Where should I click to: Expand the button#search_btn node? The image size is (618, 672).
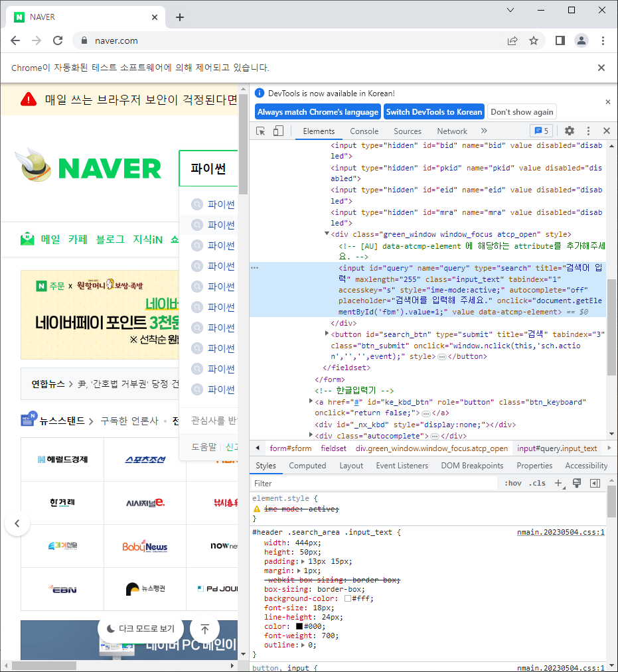pyautogui.click(x=327, y=333)
